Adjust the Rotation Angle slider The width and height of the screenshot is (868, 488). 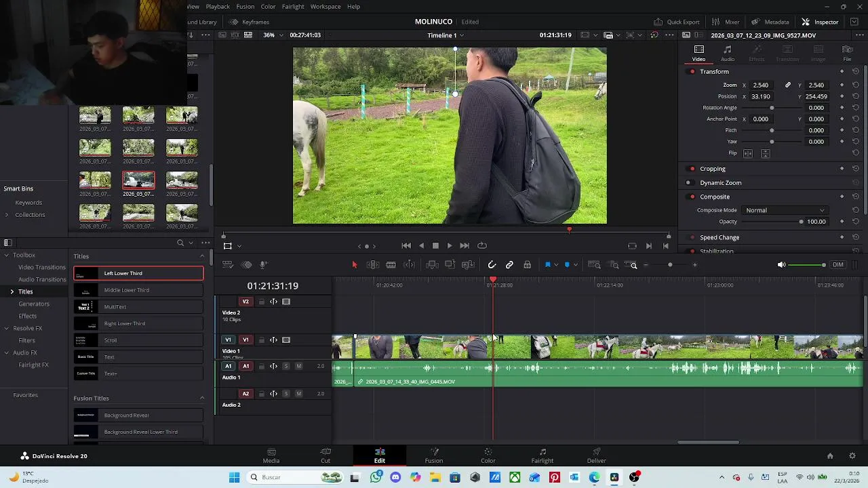click(x=772, y=108)
